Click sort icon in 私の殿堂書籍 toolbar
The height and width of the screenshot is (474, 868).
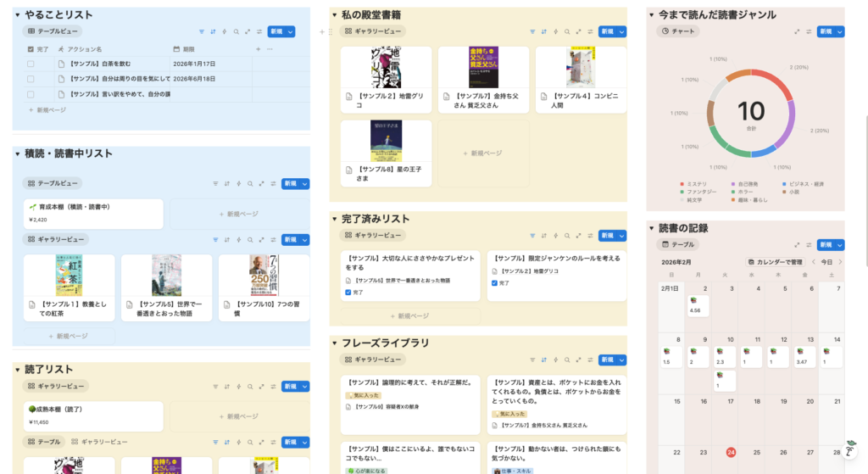point(543,31)
